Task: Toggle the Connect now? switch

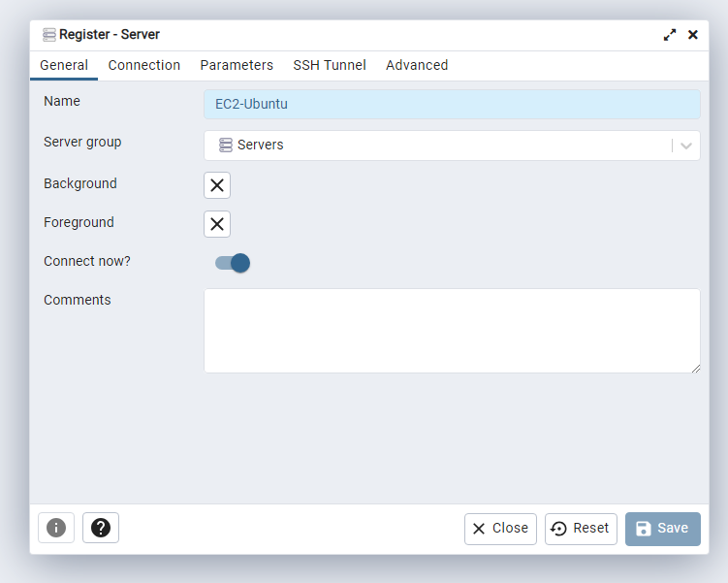Action: [233, 263]
